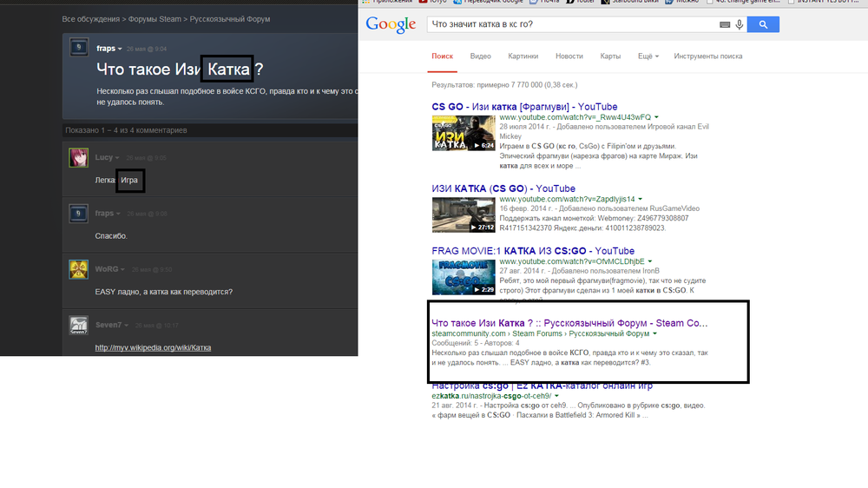
Task: Click the Google logo
Action: point(391,24)
